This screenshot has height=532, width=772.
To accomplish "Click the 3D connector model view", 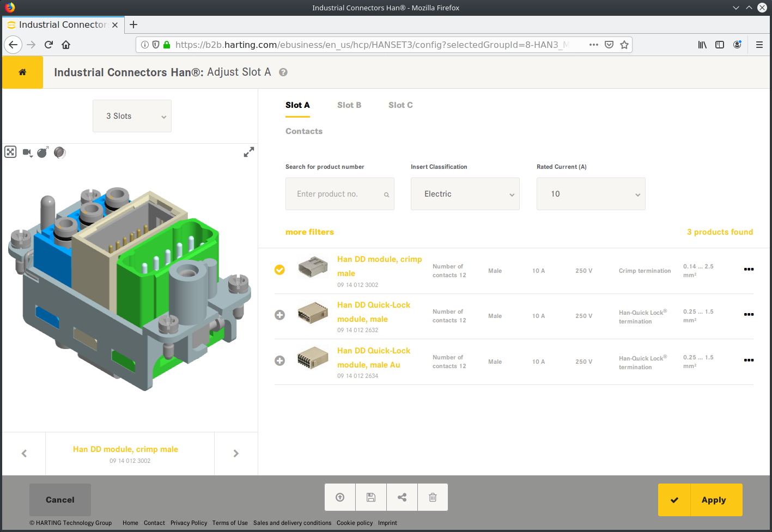I will pos(130,289).
